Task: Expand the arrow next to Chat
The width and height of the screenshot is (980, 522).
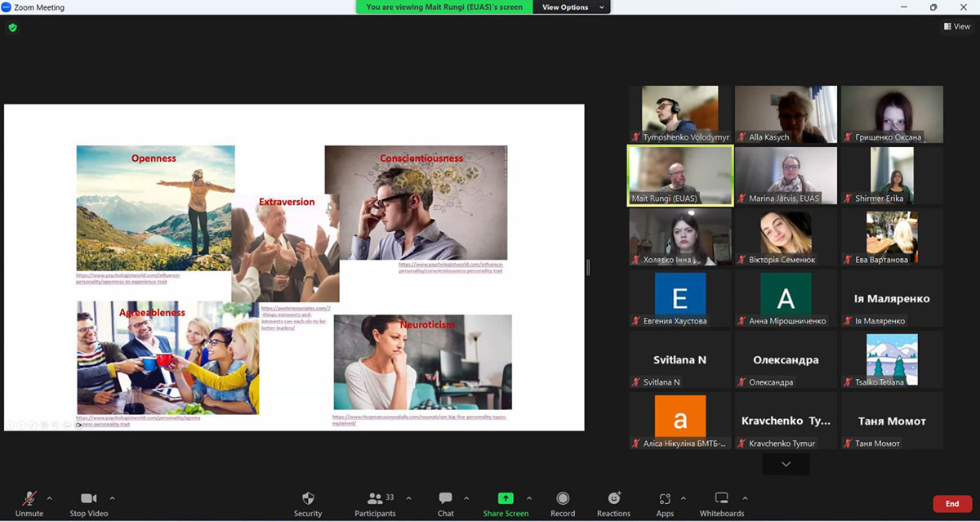Action: 466,497
